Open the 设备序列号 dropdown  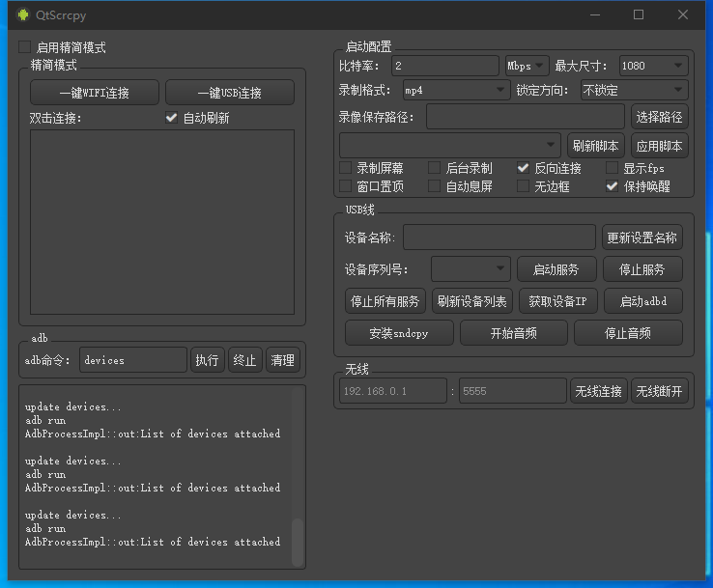coord(471,267)
